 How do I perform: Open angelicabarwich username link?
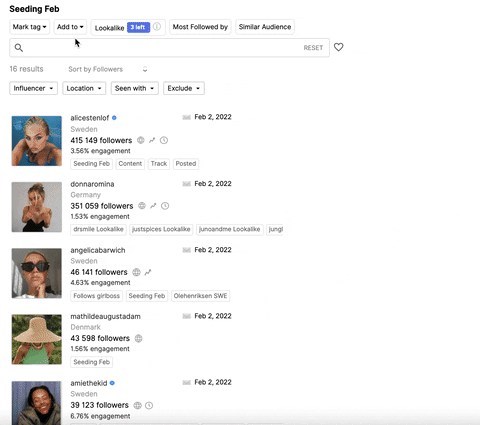tap(98, 250)
